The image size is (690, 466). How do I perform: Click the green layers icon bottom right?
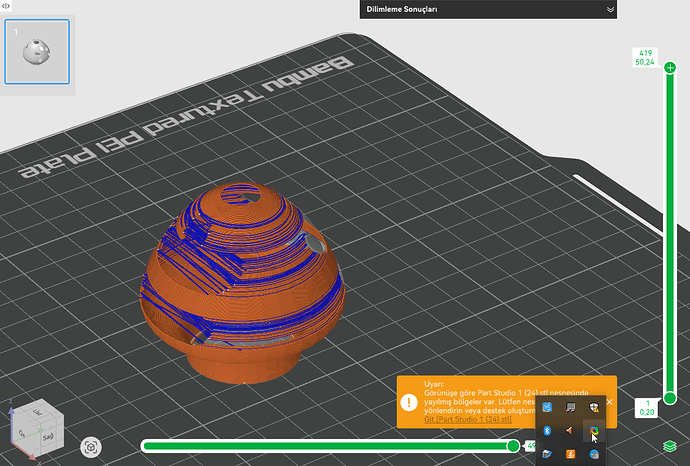click(x=669, y=446)
